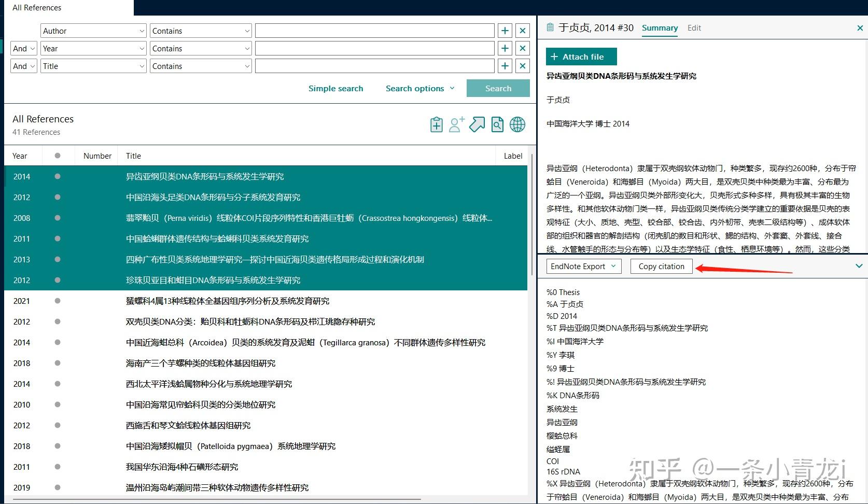Select reference 西施舌和琴文蛤线粒体基因组研究
Viewport: 868px width, 504px height.
265,425
